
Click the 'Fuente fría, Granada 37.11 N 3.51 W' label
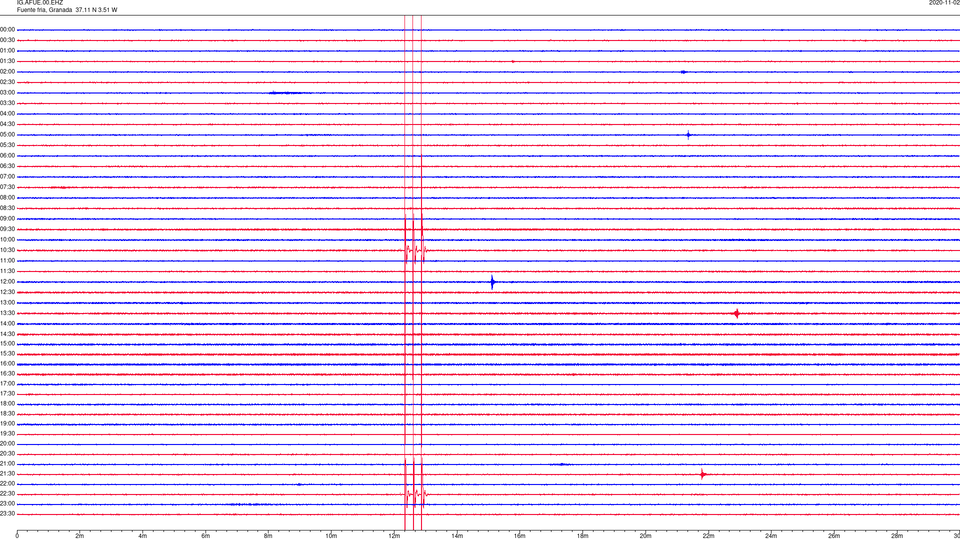[67, 10]
